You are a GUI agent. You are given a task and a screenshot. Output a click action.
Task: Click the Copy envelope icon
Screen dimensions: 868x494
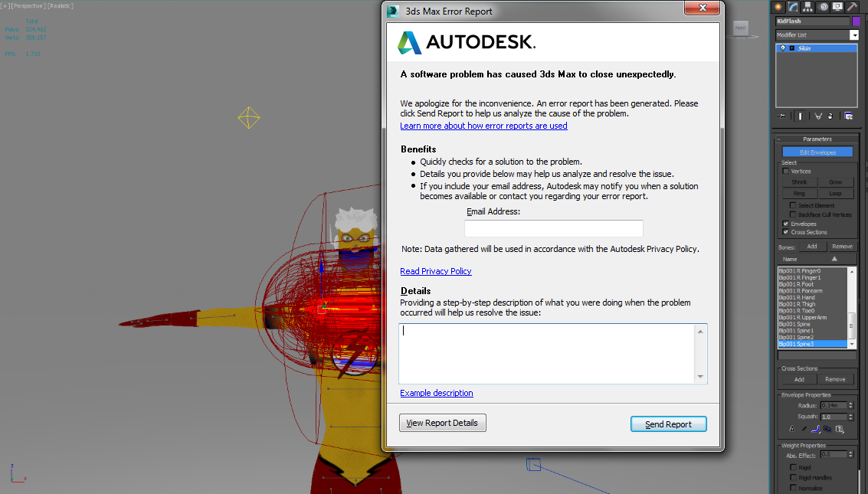(827, 429)
